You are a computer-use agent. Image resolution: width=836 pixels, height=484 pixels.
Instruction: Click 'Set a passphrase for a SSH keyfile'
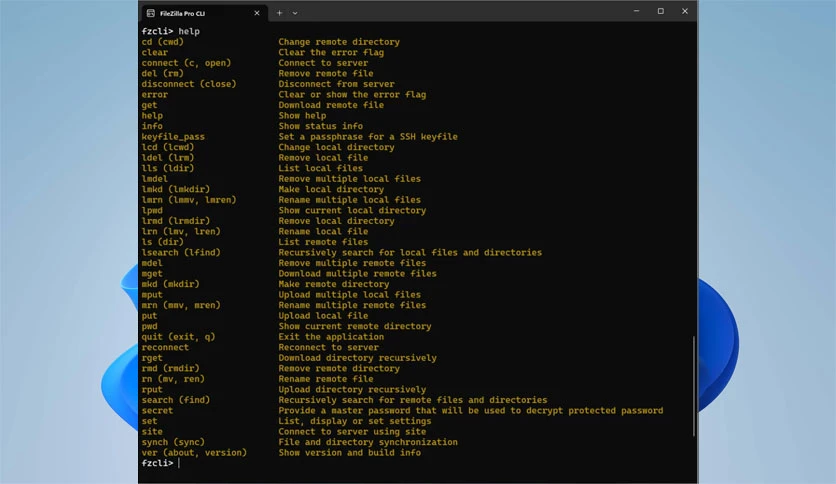coord(368,136)
